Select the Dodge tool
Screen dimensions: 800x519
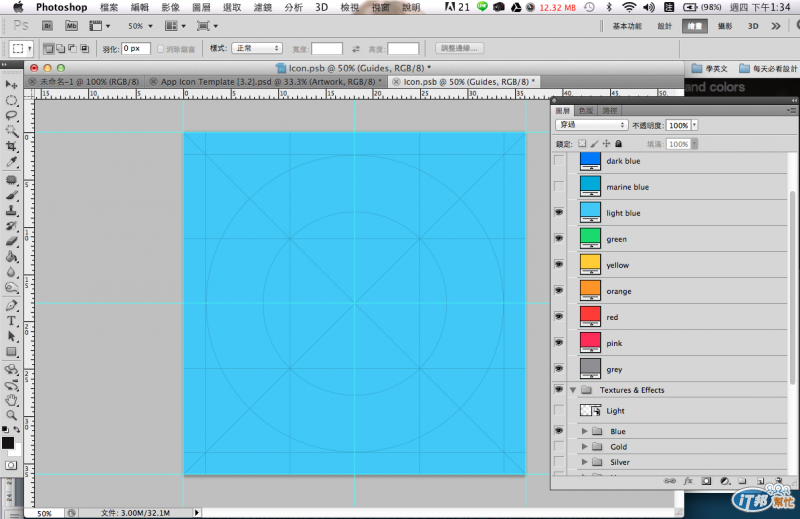click(11, 287)
